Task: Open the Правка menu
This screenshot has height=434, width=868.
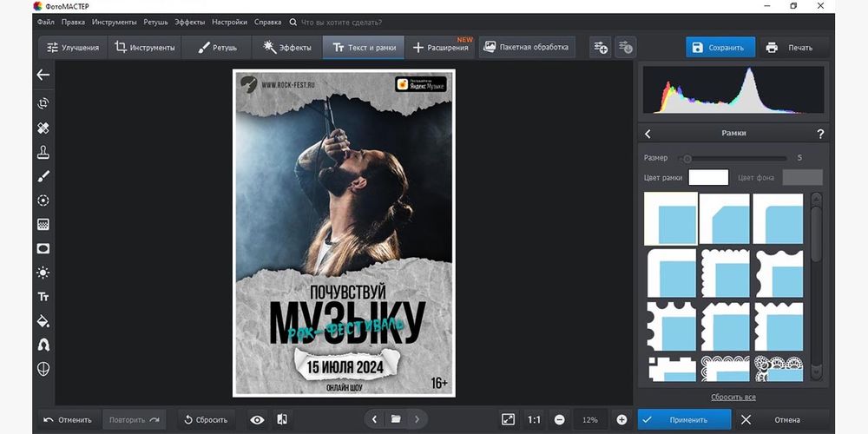Action: pyautogui.click(x=73, y=23)
